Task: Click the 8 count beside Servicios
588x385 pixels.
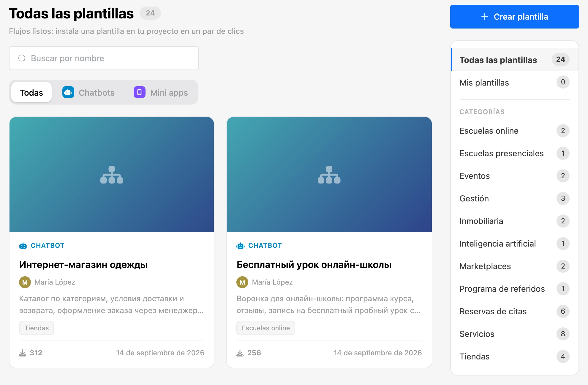Action: [563, 334]
